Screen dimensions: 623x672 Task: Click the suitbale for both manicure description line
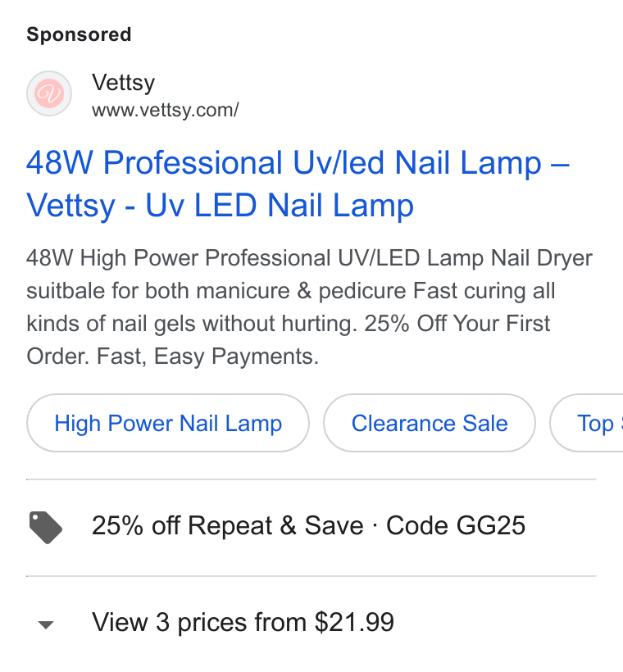pyautogui.click(x=291, y=291)
